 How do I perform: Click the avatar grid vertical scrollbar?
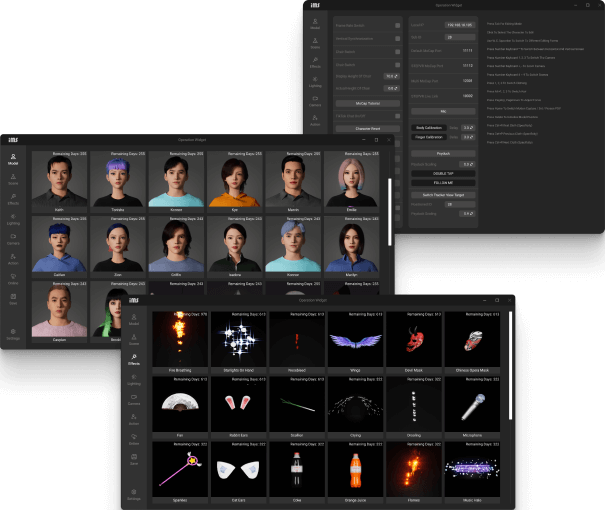pyautogui.click(x=390, y=210)
